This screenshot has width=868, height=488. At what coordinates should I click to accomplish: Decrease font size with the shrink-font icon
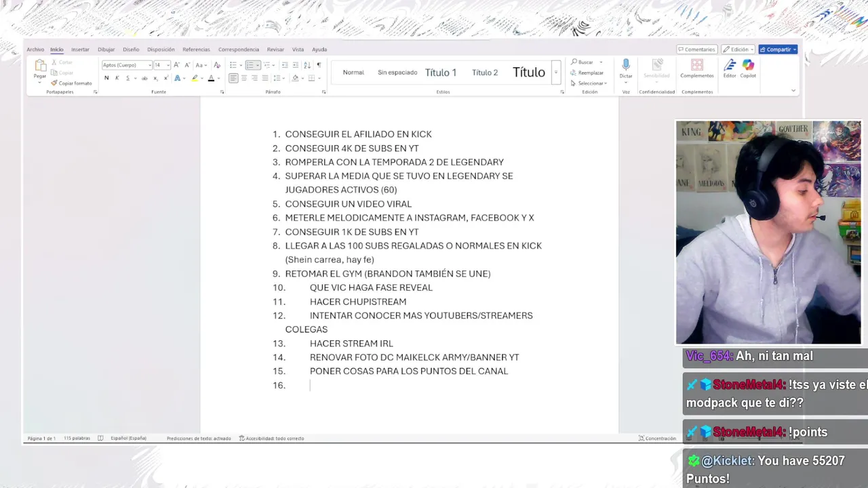pyautogui.click(x=187, y=65)
